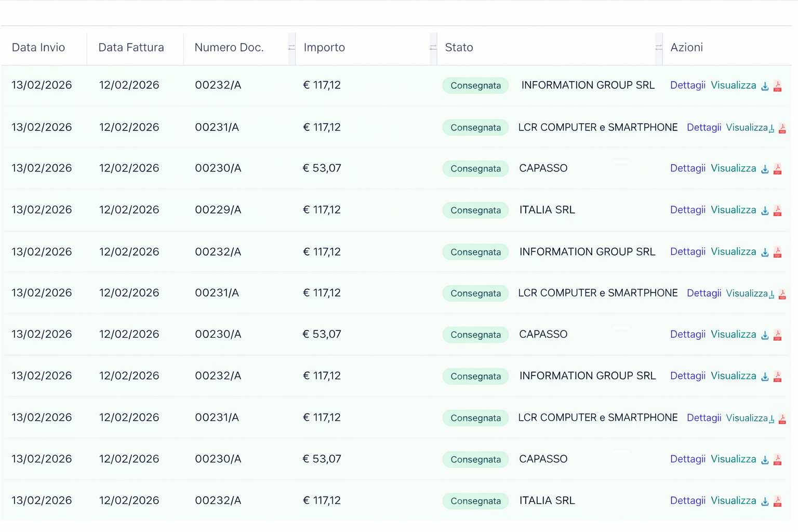Click the download icon for invoice 00229/A

(x=765, y=211)
